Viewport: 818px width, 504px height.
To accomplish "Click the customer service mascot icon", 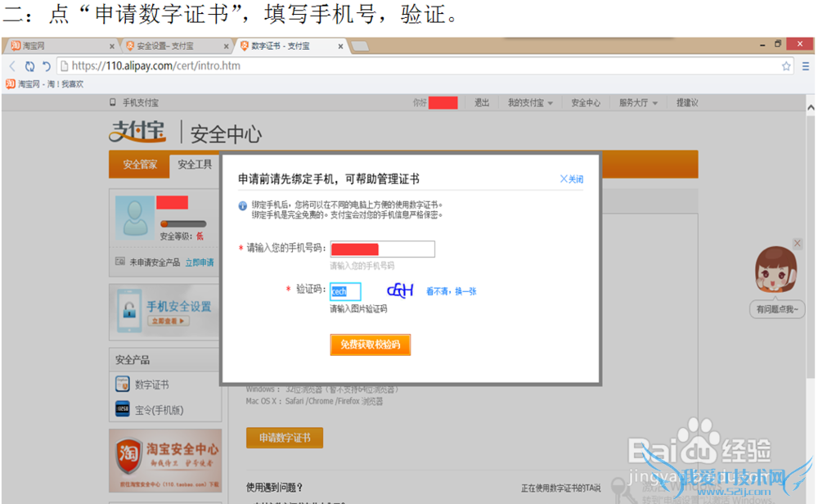I will (x=776, y=270).
